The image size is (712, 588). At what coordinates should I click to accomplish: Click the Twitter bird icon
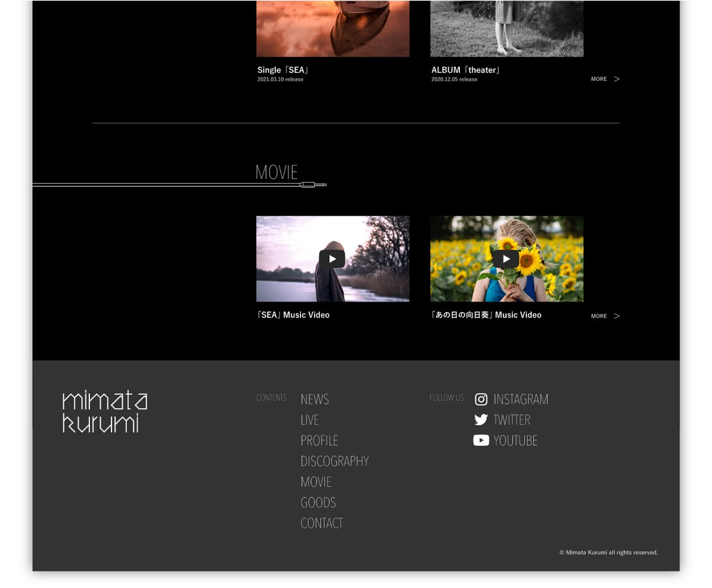pyautogui.click(x=481, y=419)
